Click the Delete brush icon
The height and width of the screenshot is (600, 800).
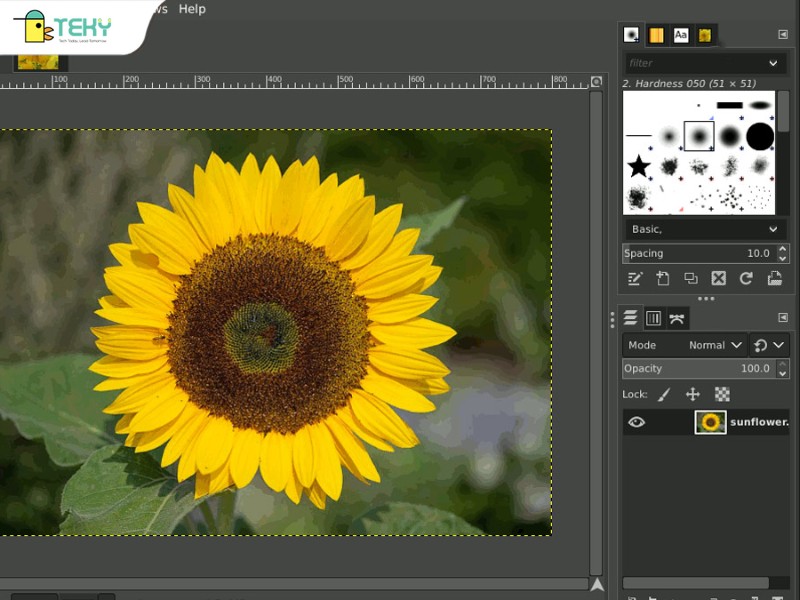pyautogui.click(x=718, y=279)
